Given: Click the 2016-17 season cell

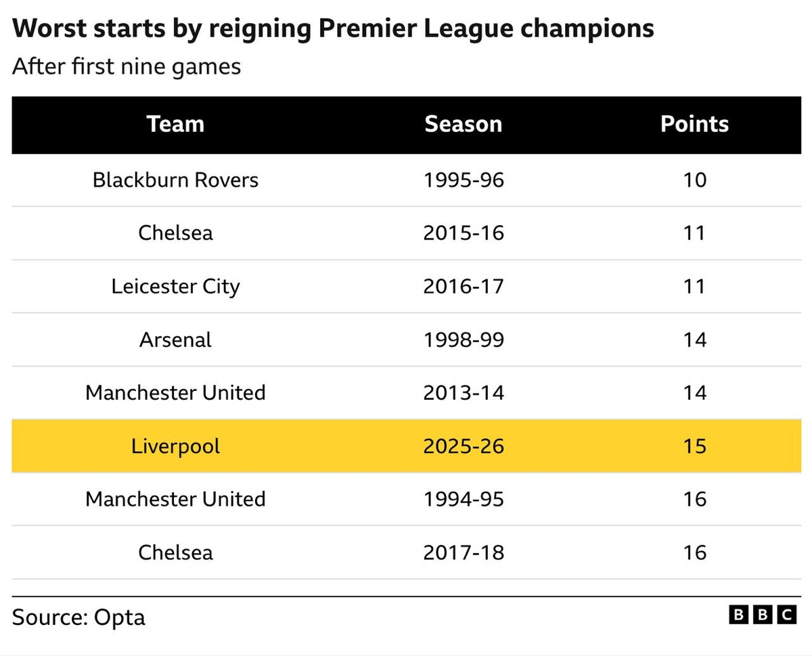Looking at the screenshot, I should coord(464,286).
